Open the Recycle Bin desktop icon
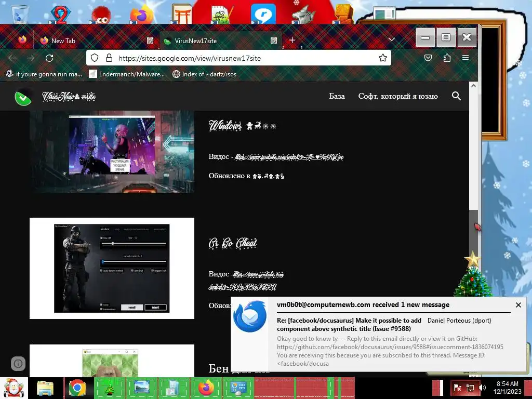This screenshot has height=399, width=532. [x=20, y=14]
